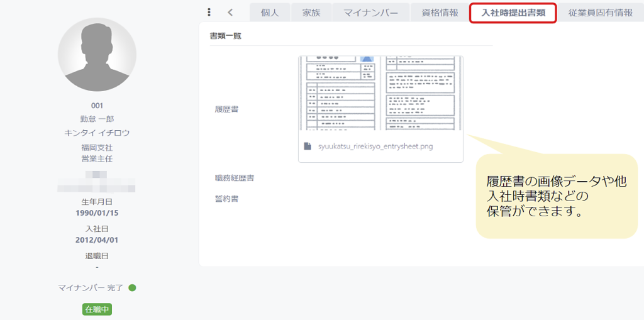Click the back chevron beside the tabs
644x320 pixels.
point(230,13)
